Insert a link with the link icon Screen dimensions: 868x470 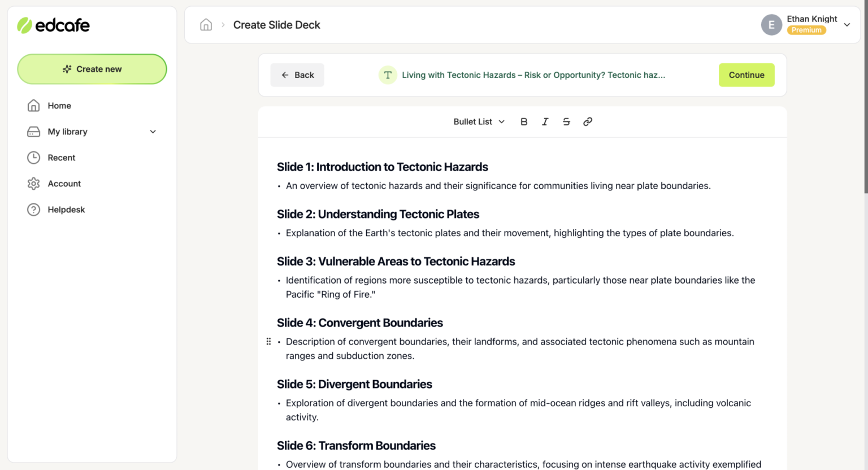tap(588, 121)
